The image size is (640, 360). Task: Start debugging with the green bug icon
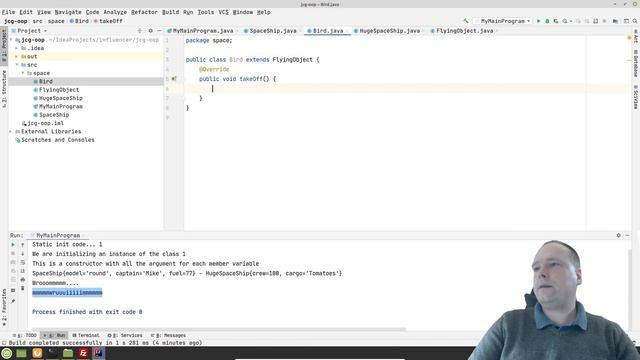point(547,21)
